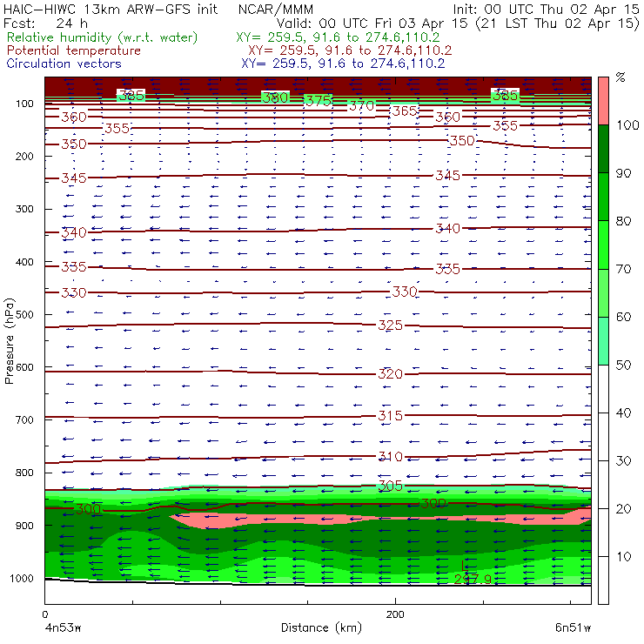Click the '500' pressure axis label
This screenshot has width=644, height=644.
pyautogui.click(x=24, y=315)
